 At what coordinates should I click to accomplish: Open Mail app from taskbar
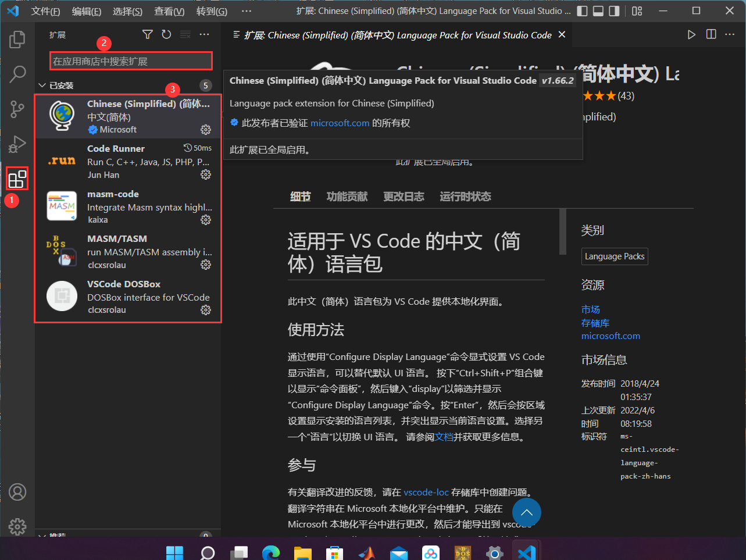tap(399, 552)
